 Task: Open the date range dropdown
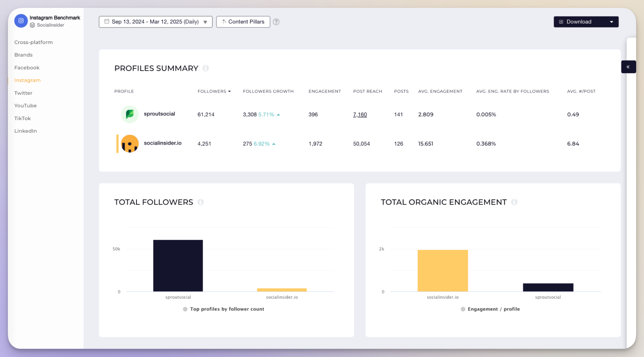click(x=156, y=22)
